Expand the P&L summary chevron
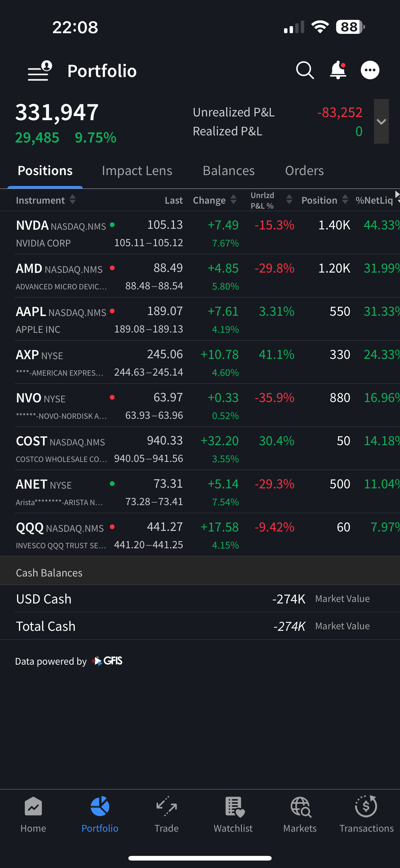The width and height of the screenshot is (400, 868). coord(381,122)
